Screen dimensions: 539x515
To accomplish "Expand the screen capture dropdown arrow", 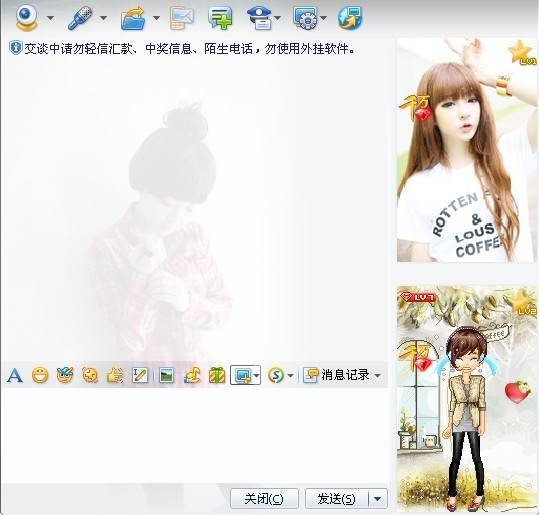I will tap(256, 375).
